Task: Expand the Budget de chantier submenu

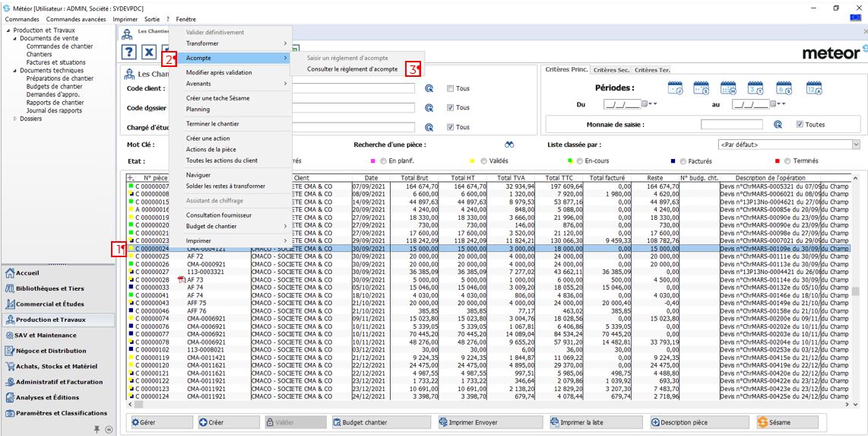Action: pyautogui.click(x=230, y=226)
